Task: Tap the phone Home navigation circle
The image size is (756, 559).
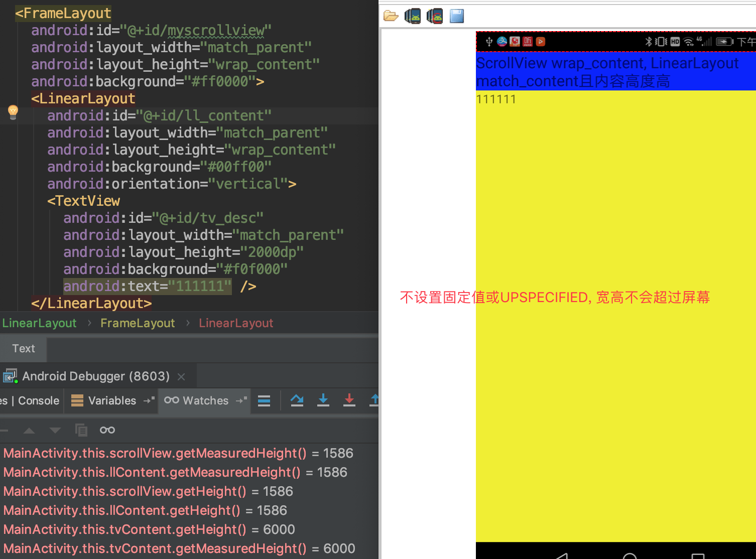Action: [630, 555]
